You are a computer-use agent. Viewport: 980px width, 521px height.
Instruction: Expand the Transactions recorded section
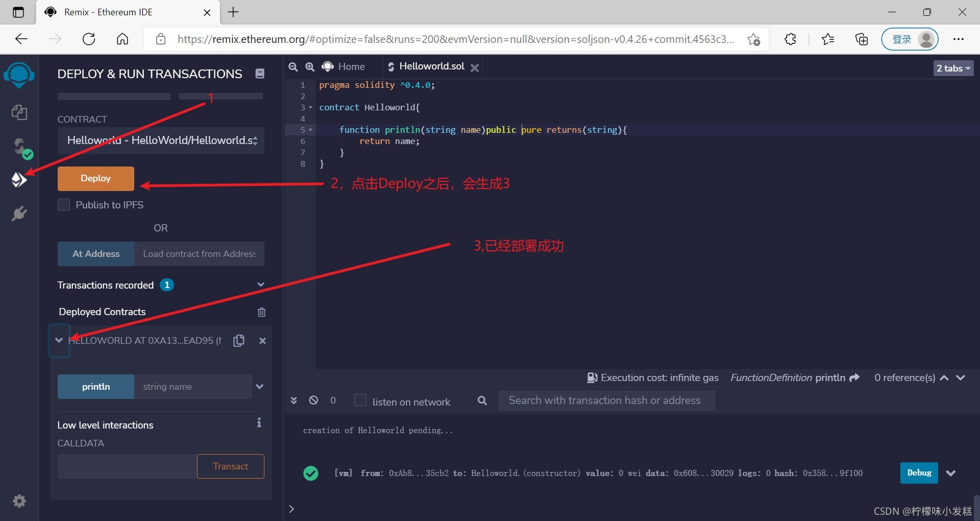(261, 285)
